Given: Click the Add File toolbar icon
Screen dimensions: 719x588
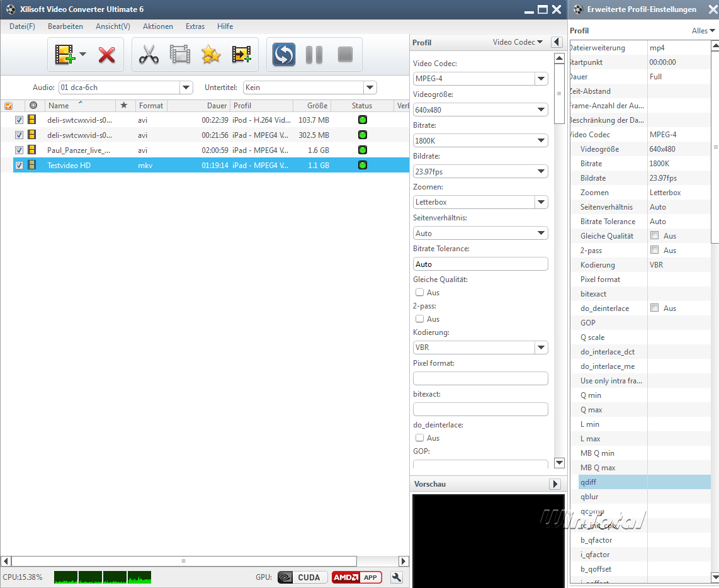Looking at the screenshot, I should click(x=65, y=55).
